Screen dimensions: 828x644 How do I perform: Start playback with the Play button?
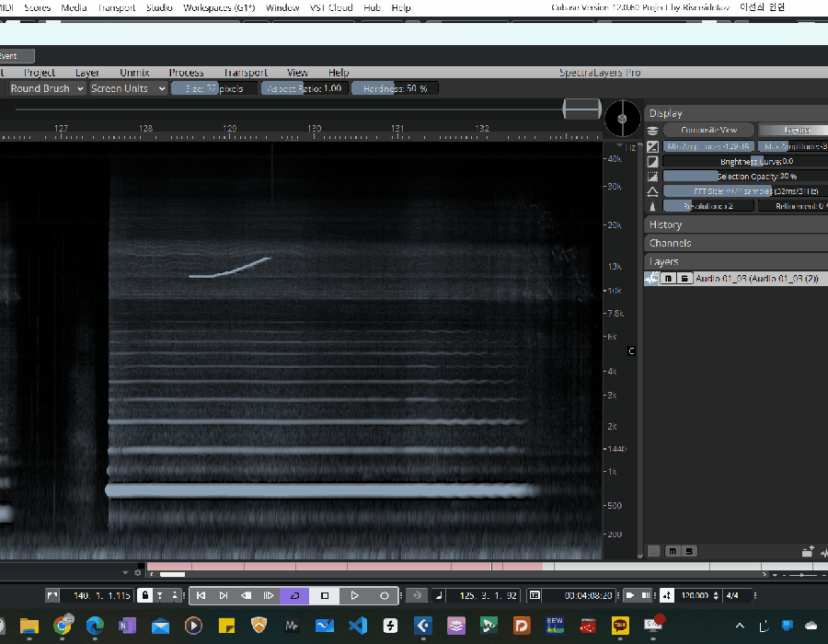[354, 595]
